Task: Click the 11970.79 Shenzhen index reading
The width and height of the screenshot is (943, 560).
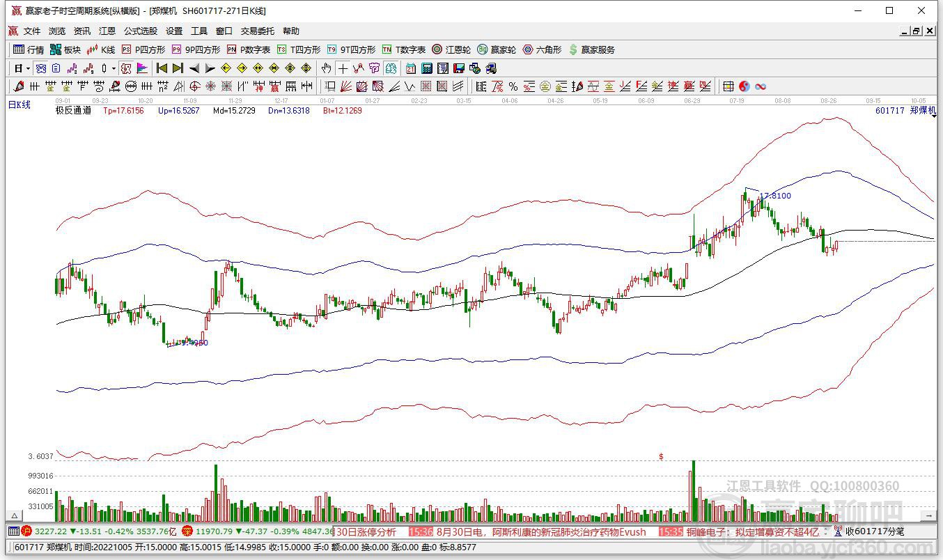Action: point(214,532)
